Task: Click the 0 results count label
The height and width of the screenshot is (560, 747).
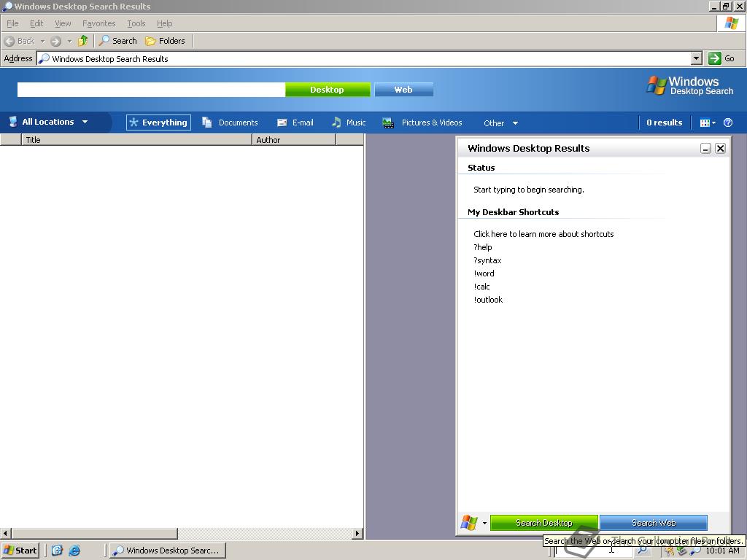Action: pyautogui.click(x=664, y=122)
